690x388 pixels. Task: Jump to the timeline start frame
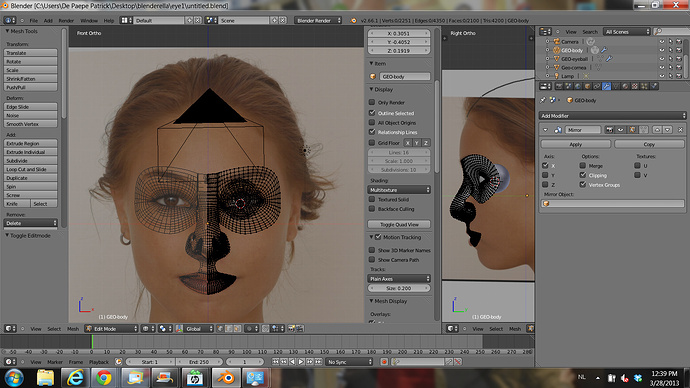[x=275, y=362]
